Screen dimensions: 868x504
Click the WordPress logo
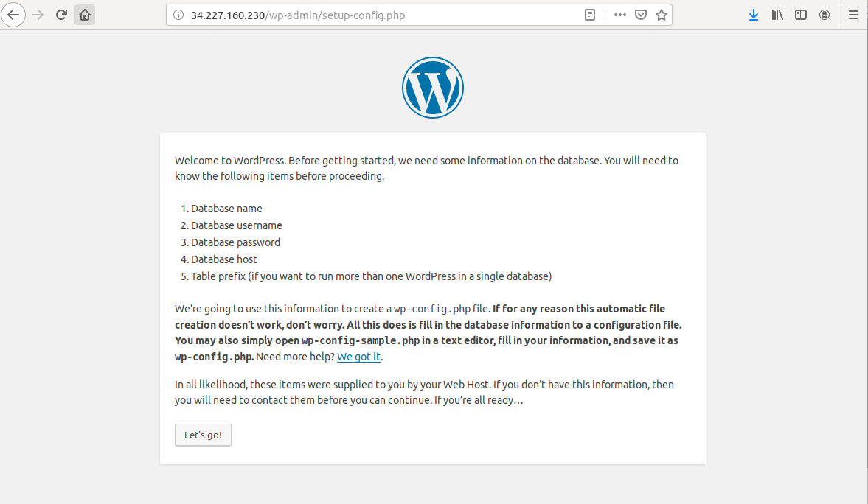(433, 88)
